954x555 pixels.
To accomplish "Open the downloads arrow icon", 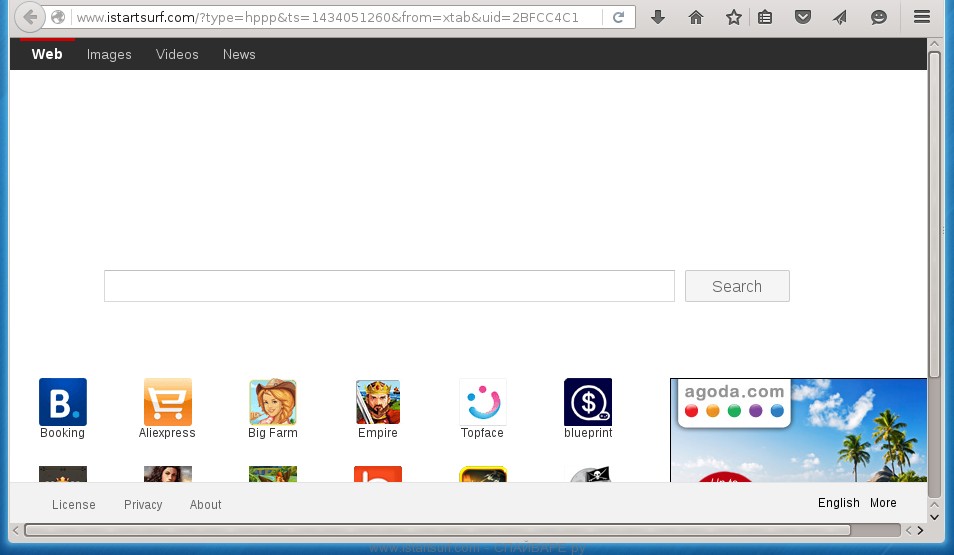I will (658, 17).
